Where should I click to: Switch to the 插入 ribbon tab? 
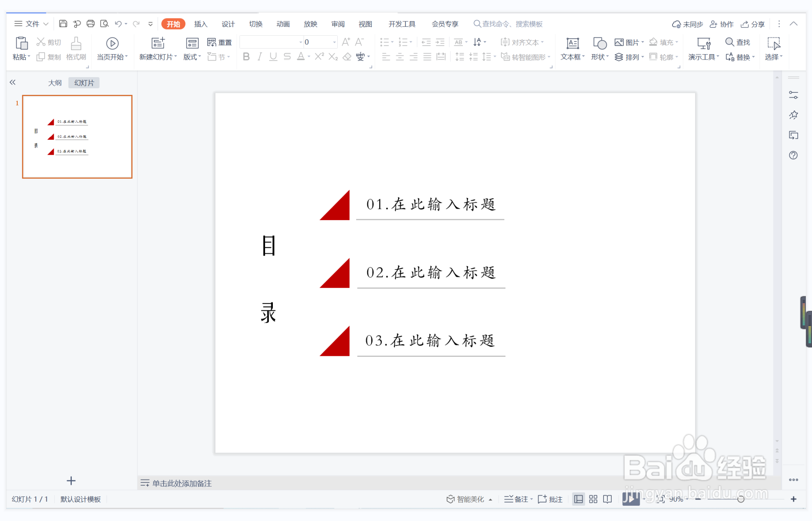tap(200, 24)
